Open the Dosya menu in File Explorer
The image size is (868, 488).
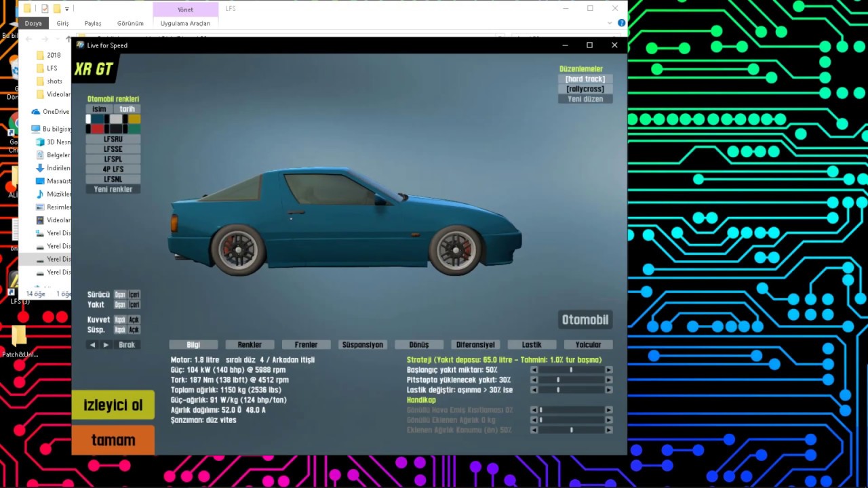click(x=33, y=23)
